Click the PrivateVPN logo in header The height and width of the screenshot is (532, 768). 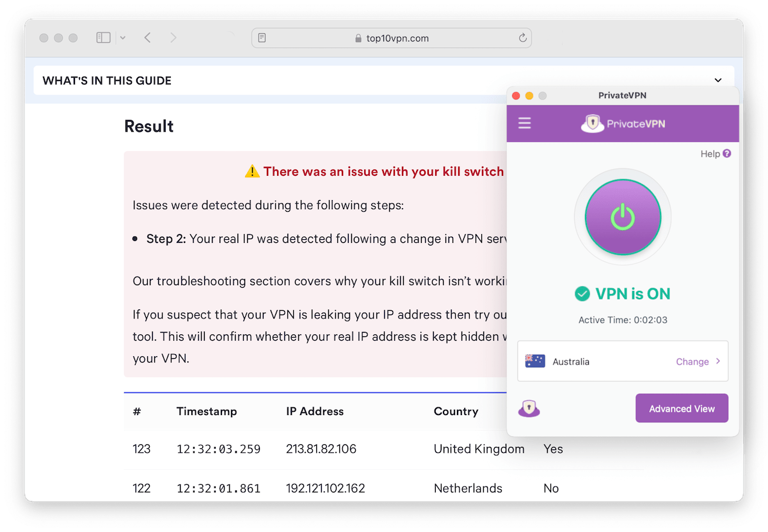623,123
